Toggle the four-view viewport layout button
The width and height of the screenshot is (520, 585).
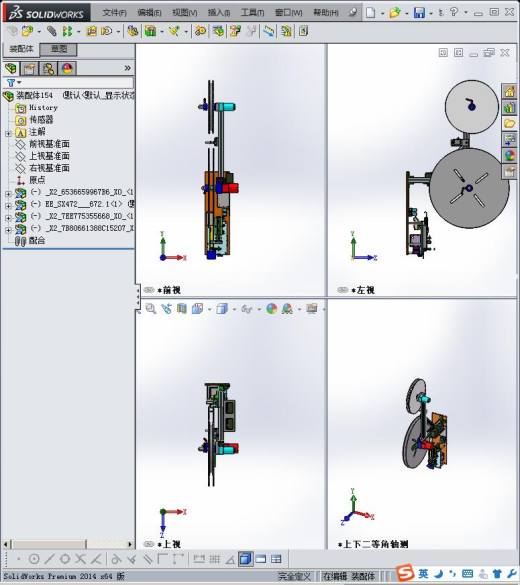point(276,559)
